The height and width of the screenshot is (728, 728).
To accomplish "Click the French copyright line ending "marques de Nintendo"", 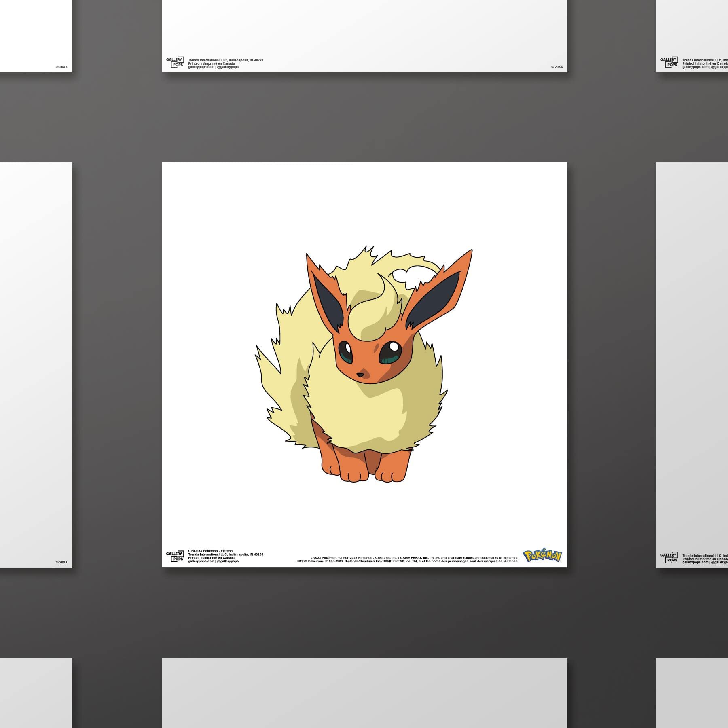I will 408,561.
